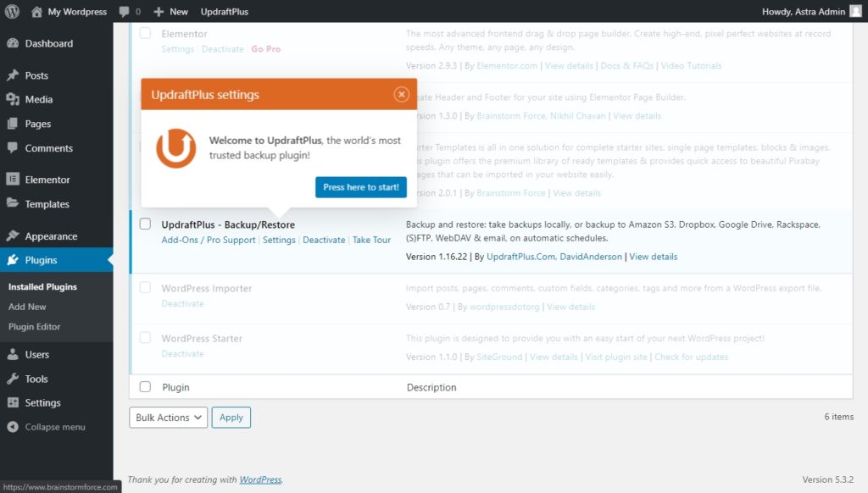Open UpdraftPlus Add-Ons / Pro Support link
This screenshot has width=868, height=493.
point(209,240)
